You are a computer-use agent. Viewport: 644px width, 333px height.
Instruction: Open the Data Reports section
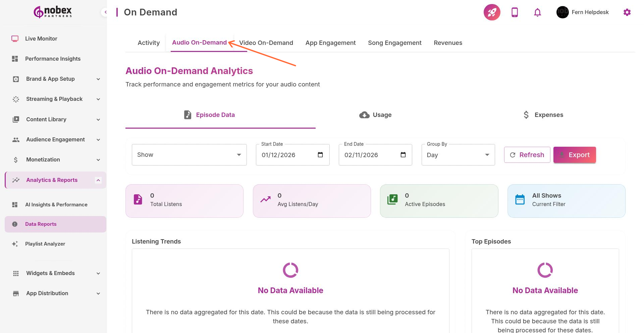pos(41,224)
